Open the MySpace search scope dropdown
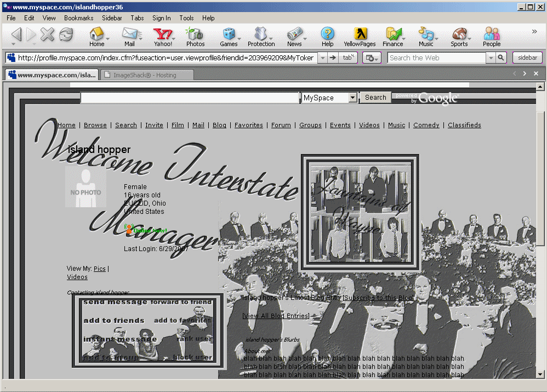 click(352, 98)
